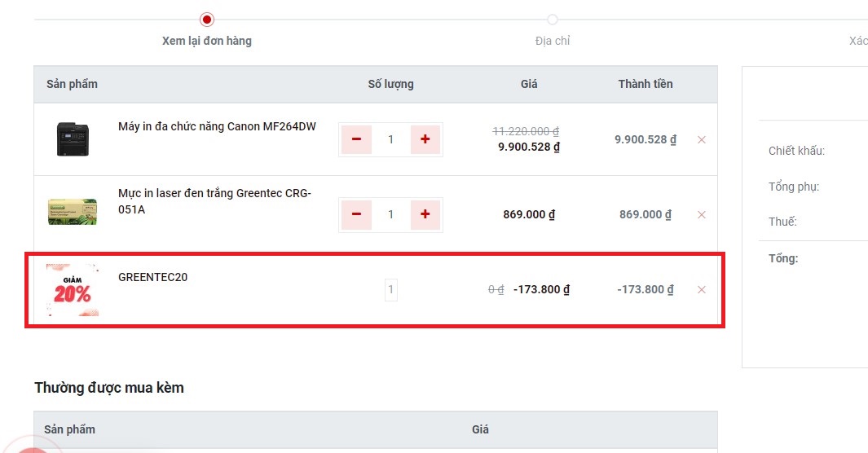
Task: Increase quantity of Greentec CRG-051A toner
Action: tap(425, 214)
